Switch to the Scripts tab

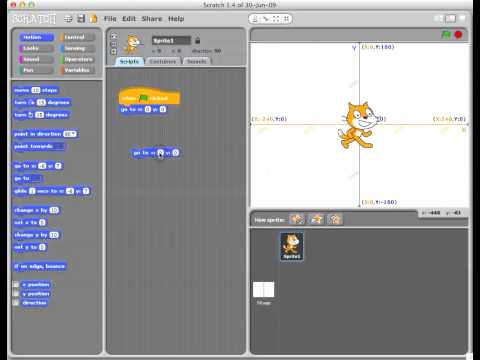(x=129, y=62)
